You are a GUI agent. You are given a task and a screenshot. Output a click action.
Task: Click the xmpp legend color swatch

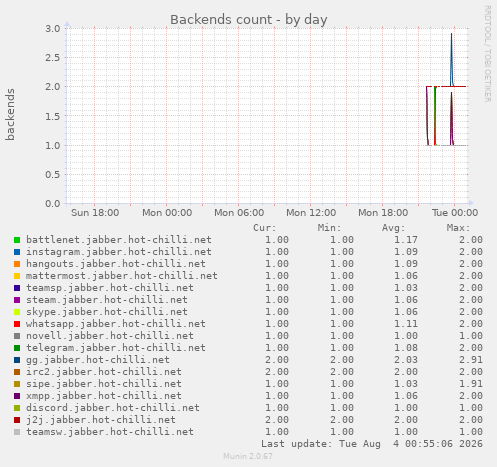(x=17, y=396)
